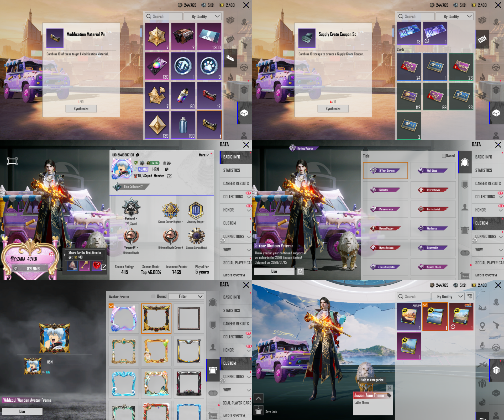The height and width of the screenshot is (420, 504).
Task: Select the room card with quantity 66
Action: click(x=435, y=96)
